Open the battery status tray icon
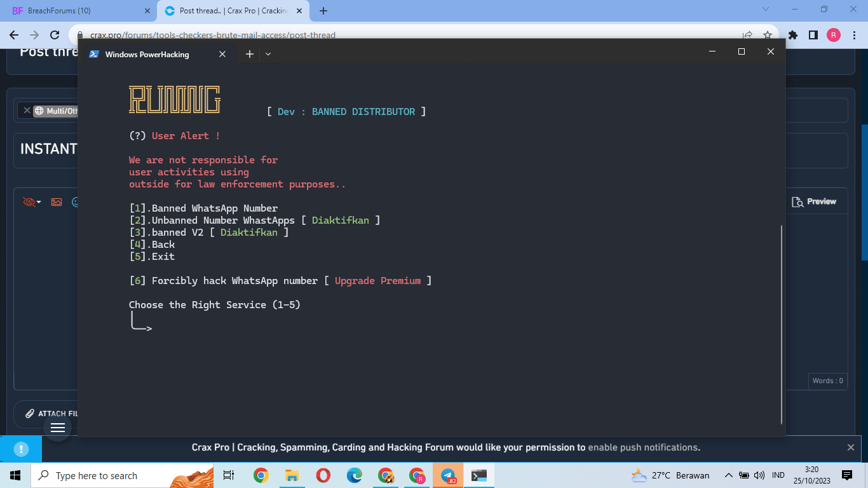The height and width of the screenshot is (488, 868). (x=745, y=475)
